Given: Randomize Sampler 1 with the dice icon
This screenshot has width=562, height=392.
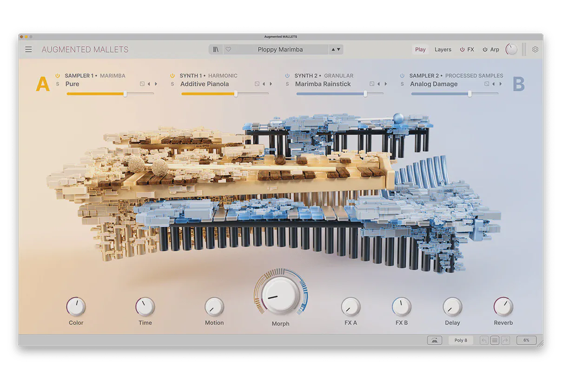Looking at the screenshot, I should click(x=142, y=84).
